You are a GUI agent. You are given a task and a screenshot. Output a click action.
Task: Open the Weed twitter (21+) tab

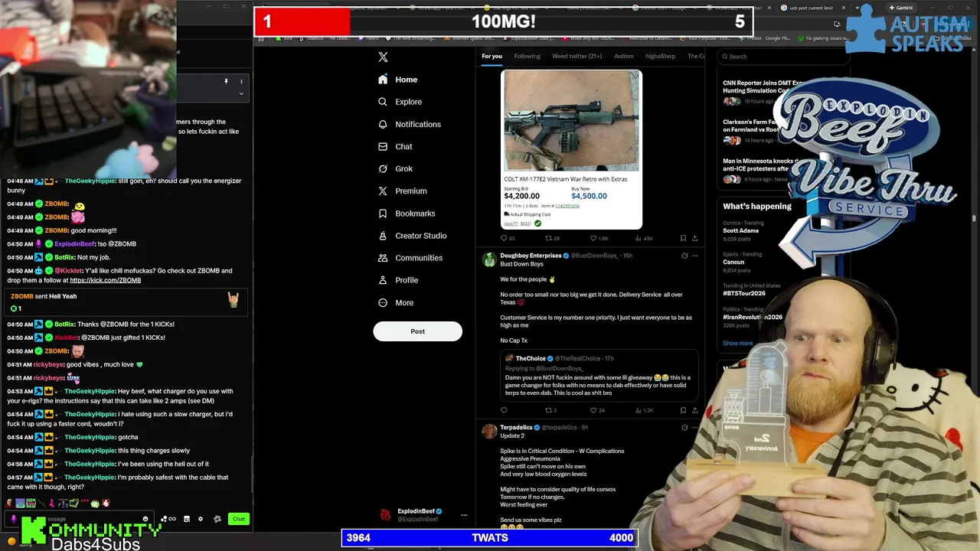click(577, 56)
